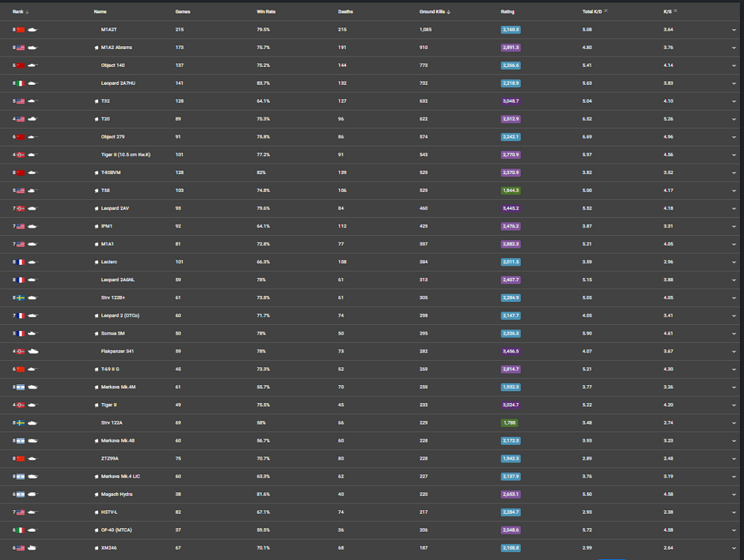
Task: Click the Israeli flag beside Magach Hydra
Action: [21, 494]
